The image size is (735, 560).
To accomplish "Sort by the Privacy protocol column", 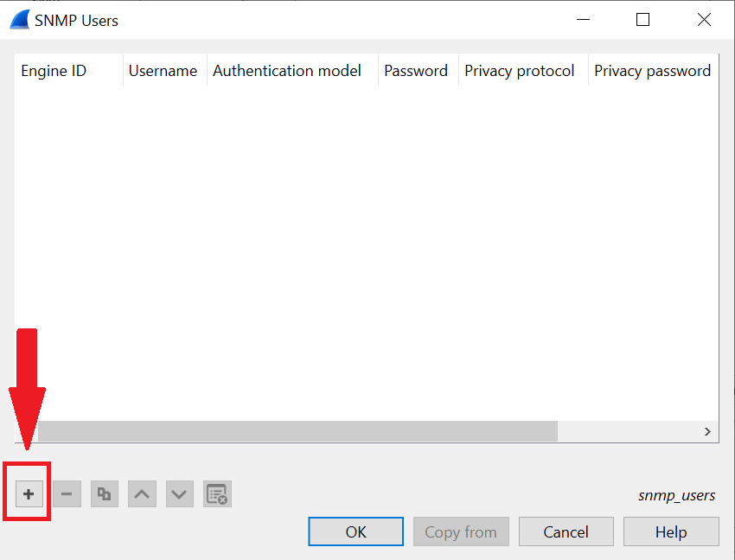I will 519,71.
